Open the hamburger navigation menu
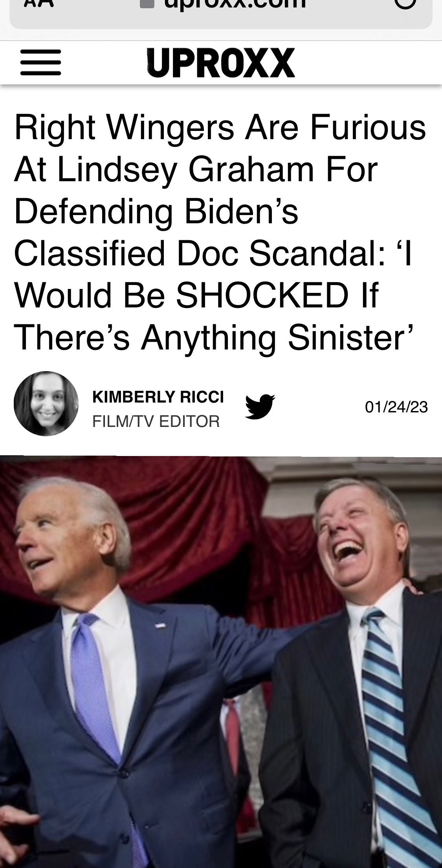Image resolution: width=442 pixels, height=868 pixels. 40,62
